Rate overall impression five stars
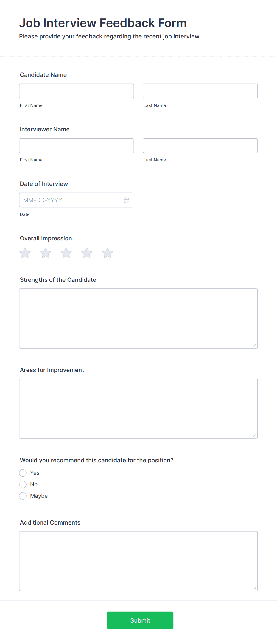This screenshot has width=277, height=644. 108,253
